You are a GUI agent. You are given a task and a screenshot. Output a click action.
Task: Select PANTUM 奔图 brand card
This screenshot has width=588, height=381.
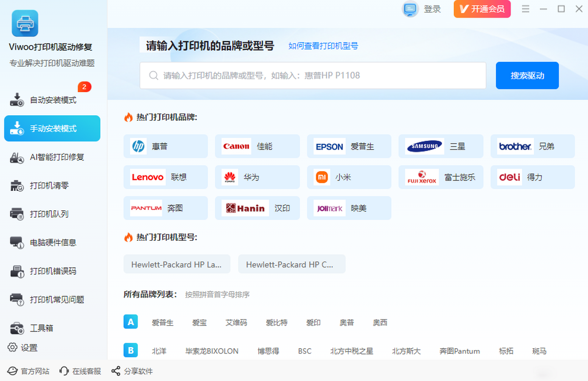pos(166,208)
